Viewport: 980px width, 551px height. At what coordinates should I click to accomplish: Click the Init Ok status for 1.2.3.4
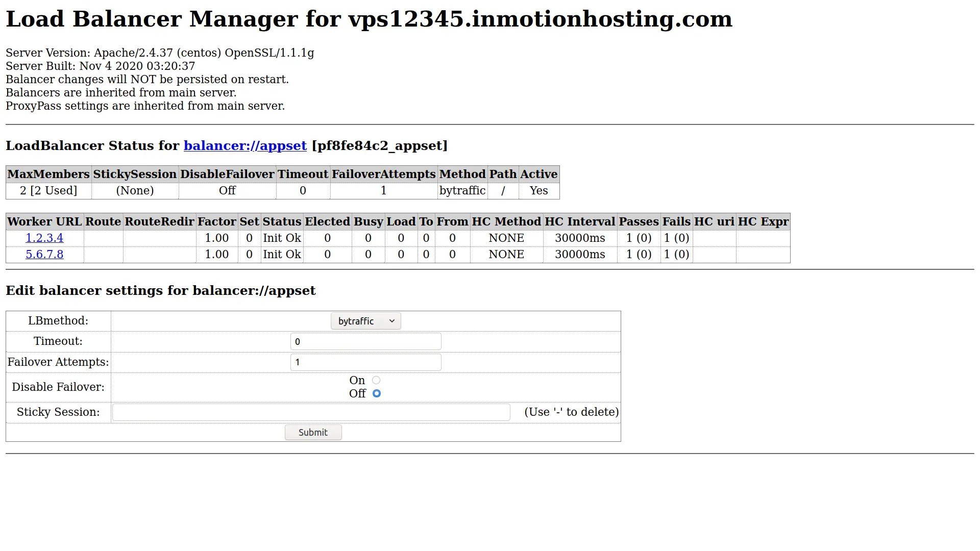[x=282, y=238]
